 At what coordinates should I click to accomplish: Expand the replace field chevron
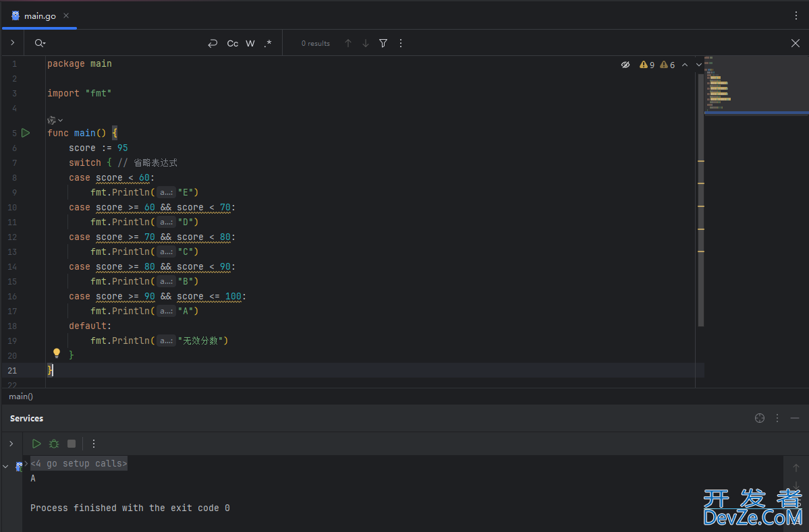coord(12,42)
